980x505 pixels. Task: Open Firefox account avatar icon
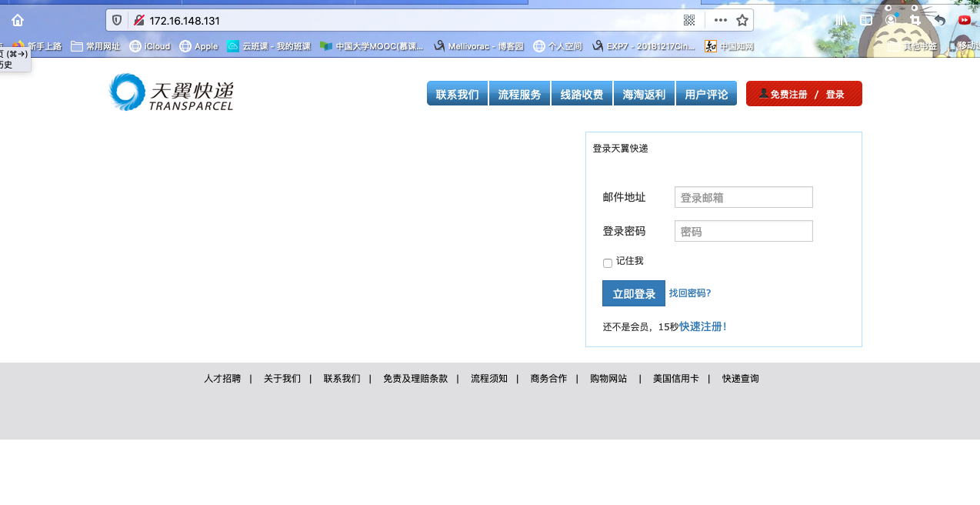891,21
